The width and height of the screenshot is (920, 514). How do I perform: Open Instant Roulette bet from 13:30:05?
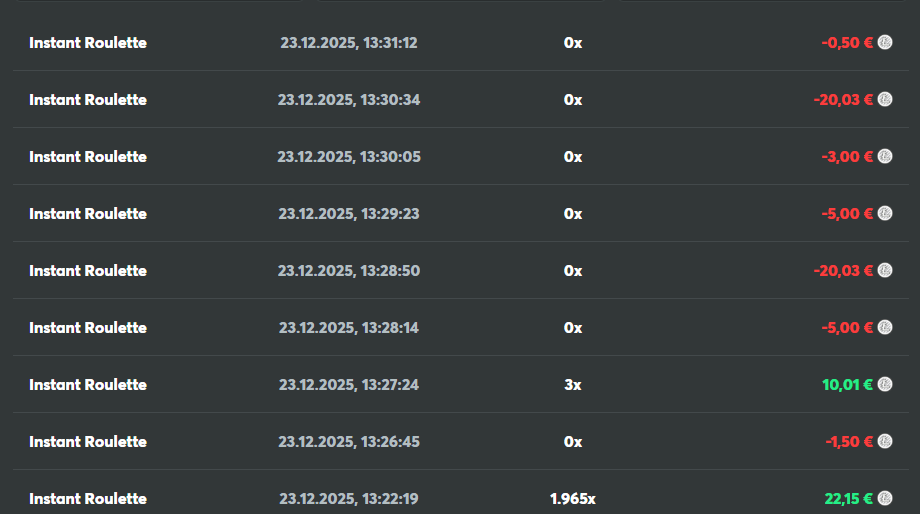pos(88,157)
